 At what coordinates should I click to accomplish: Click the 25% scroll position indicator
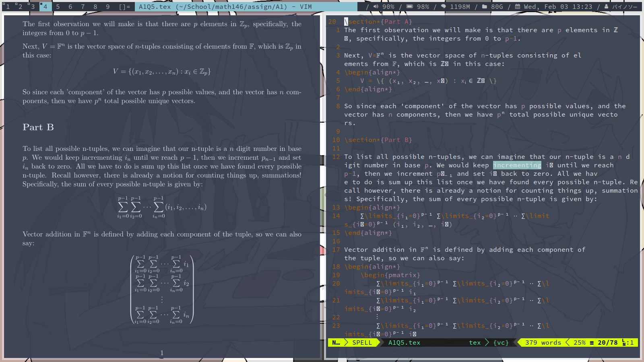[579, 343]
